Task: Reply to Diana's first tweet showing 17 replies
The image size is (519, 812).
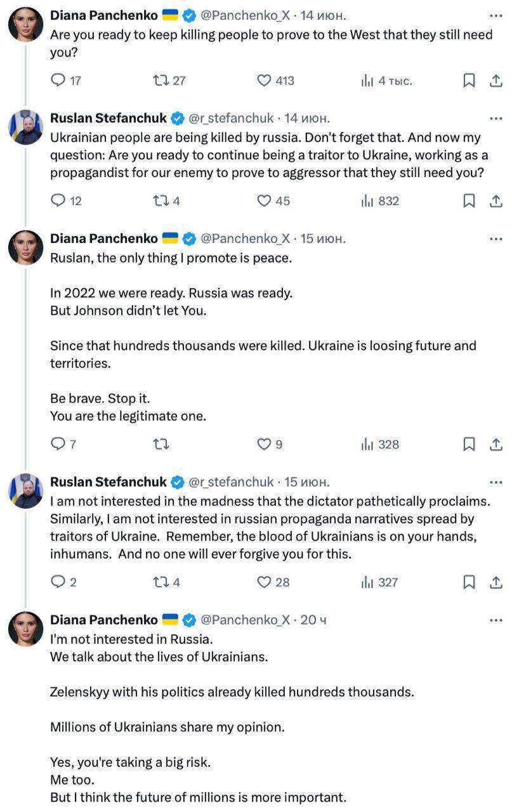Action: (58, 81)
